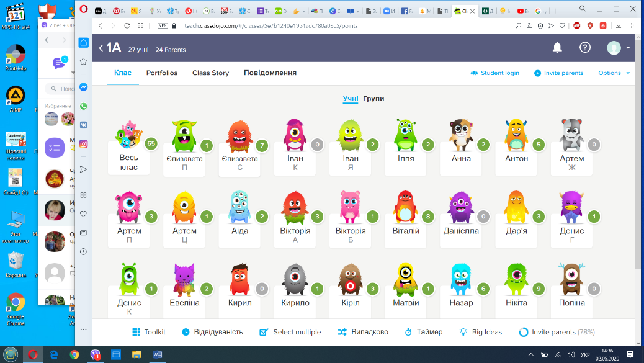Open VK in the Opera sidebar

point(83,125)
